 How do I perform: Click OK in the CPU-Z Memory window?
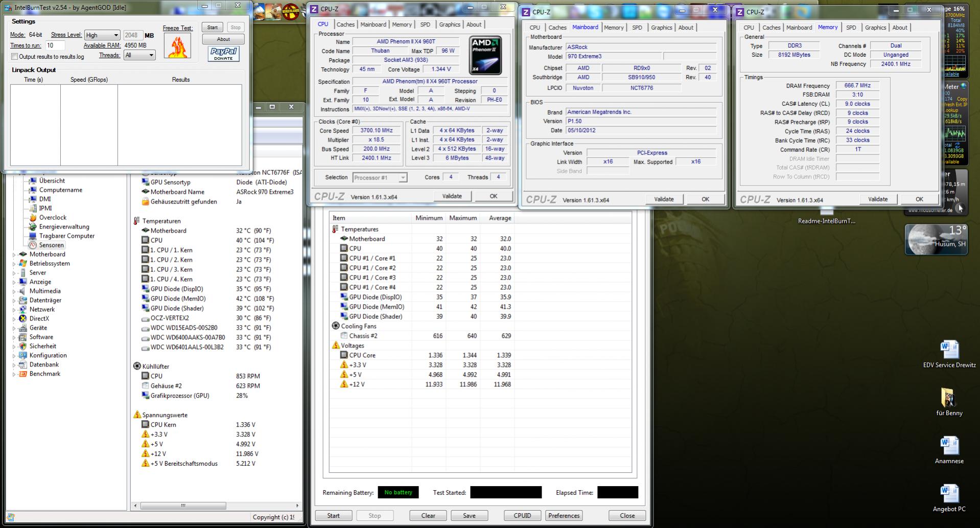click(x=919, y=199)
